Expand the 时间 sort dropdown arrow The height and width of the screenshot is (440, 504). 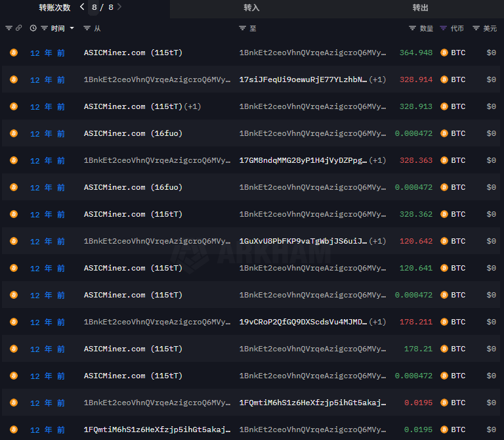(72, 28)
